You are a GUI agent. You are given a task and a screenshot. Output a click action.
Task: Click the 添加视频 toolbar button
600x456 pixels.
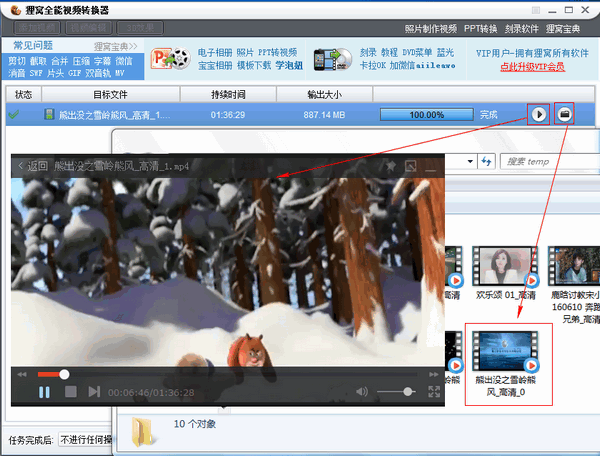(x=37, y=28)
